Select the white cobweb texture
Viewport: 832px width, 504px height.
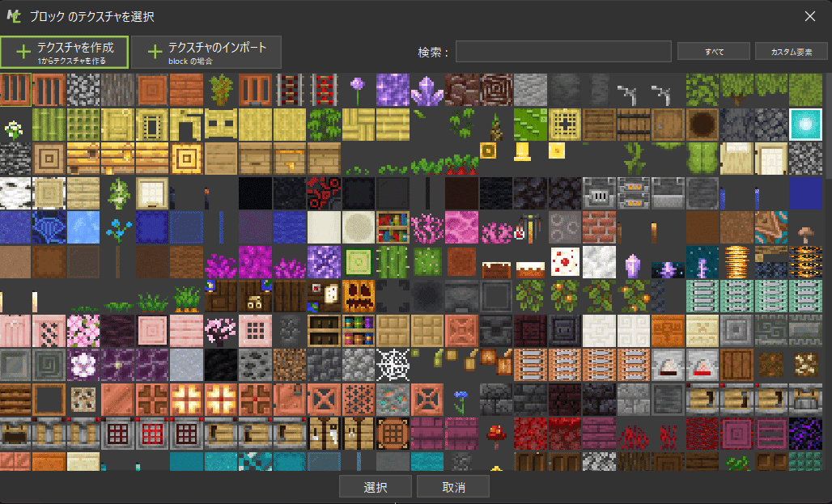(x=393, y=365)
